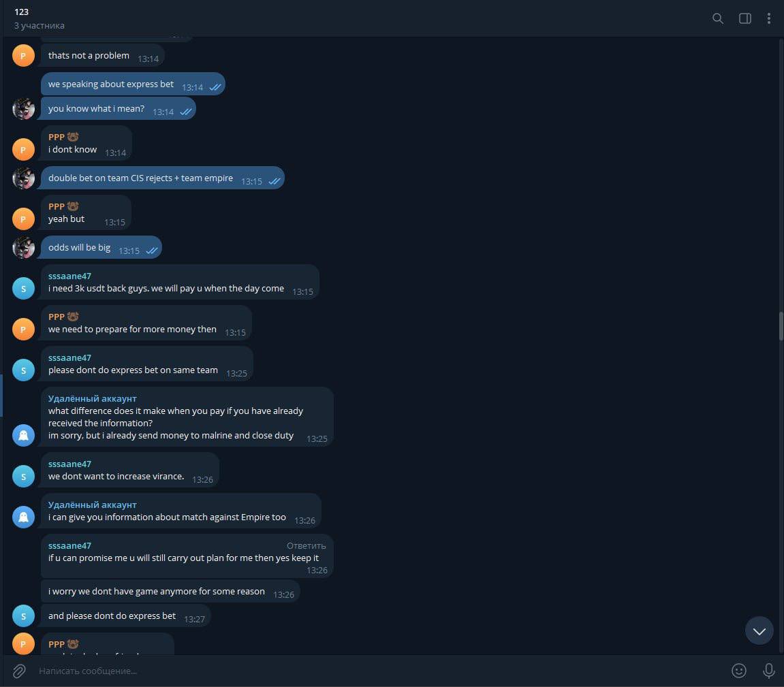Click the blue S avatar beside 'express bet on same team'

[23, 370]
